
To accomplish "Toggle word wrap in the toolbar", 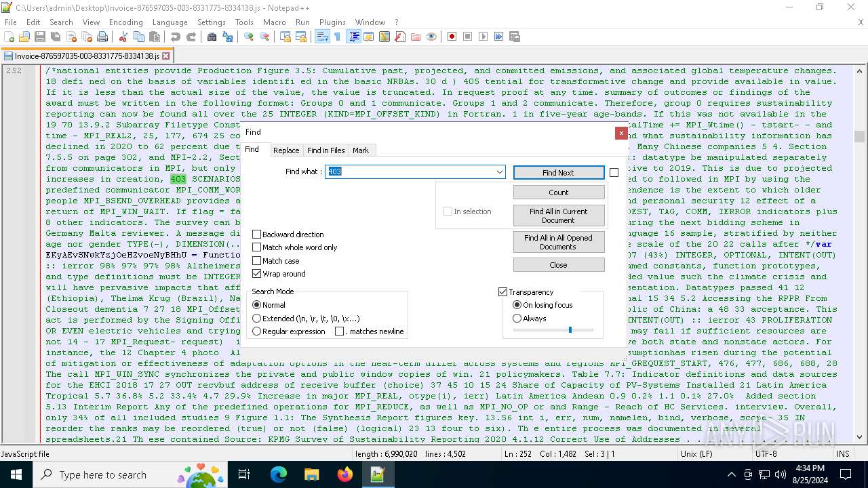I will [322, 37].
